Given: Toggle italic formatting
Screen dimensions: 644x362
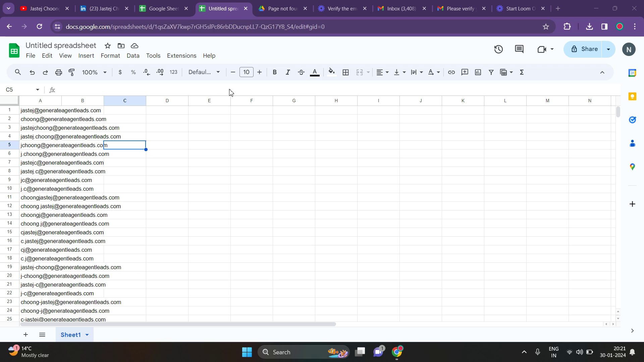Looking at the screenshot, I should [287, 72].
